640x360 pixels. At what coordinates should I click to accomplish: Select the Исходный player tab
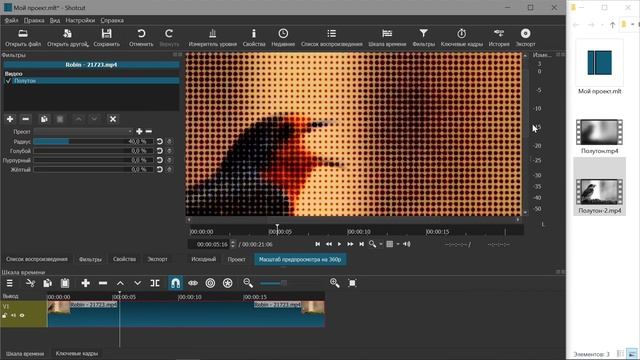pos(203,259)
